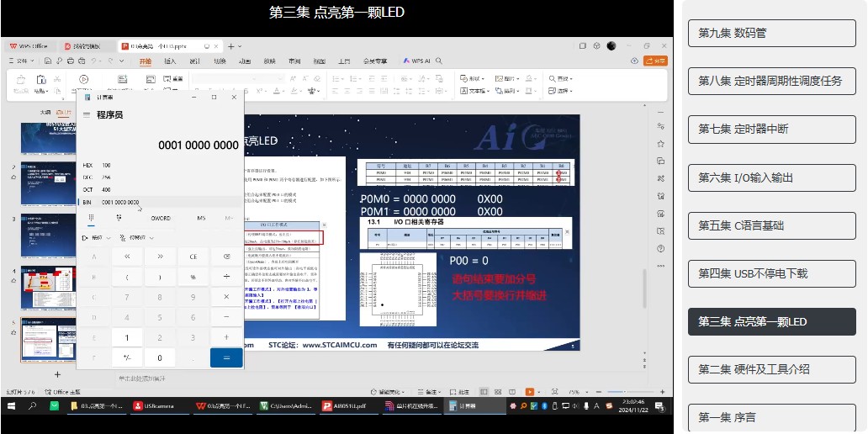Switch to calculator bit toggling keypad
868x434 pixels.
pyautogui.click(x=119, y=218)
